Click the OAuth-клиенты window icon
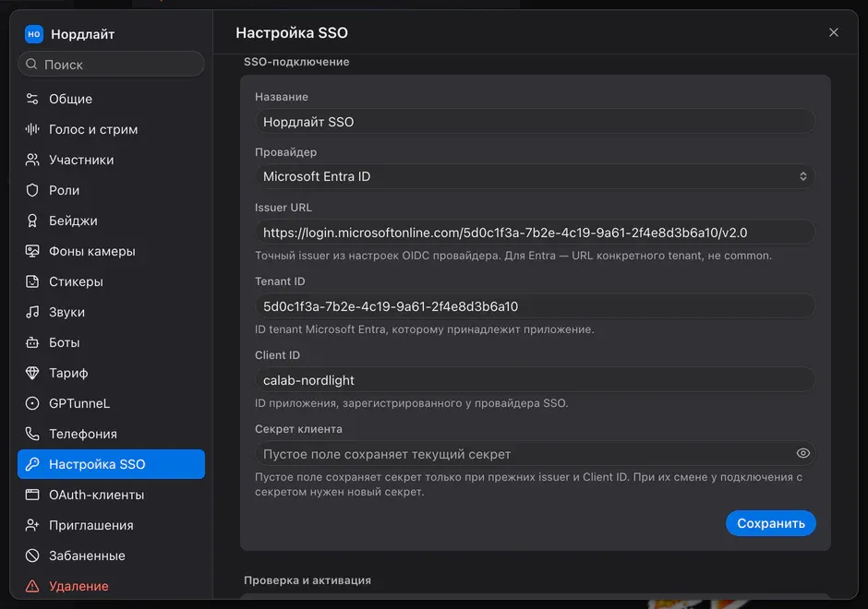The width and height of the screenshot is (868, 609). [x=32, y=495]
